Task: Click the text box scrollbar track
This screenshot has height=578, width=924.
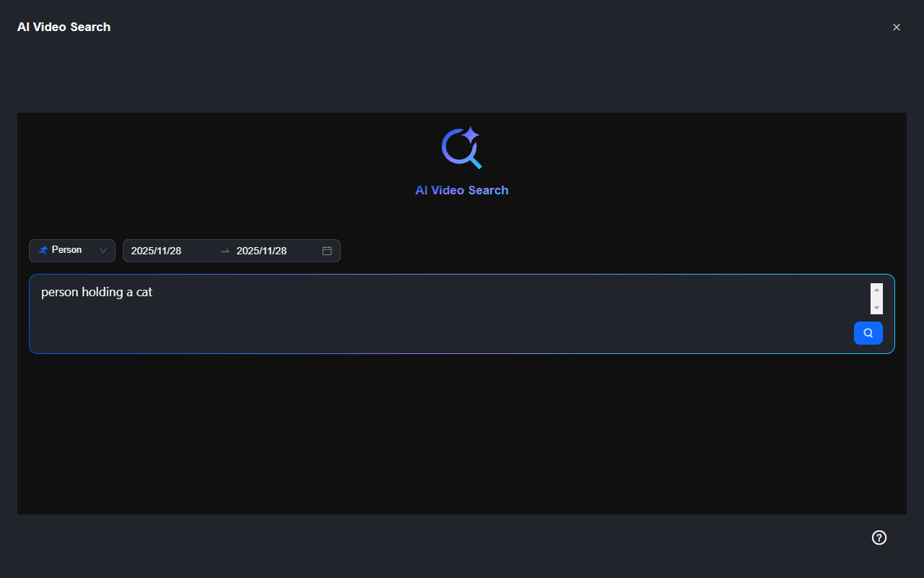Action: [x=877, y=298]
